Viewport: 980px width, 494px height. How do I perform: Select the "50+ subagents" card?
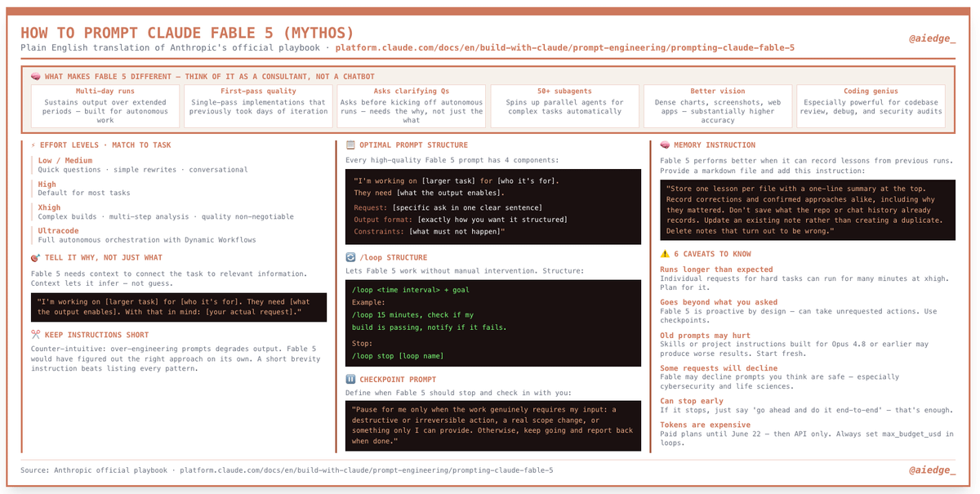[564, 105]
